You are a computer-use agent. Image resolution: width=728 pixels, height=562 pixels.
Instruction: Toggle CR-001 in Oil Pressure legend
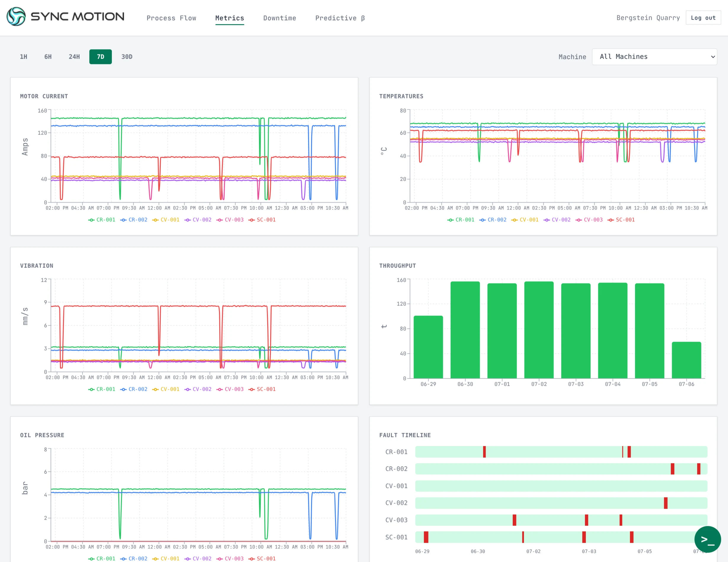pyautogui.click(x=102, y=559)
